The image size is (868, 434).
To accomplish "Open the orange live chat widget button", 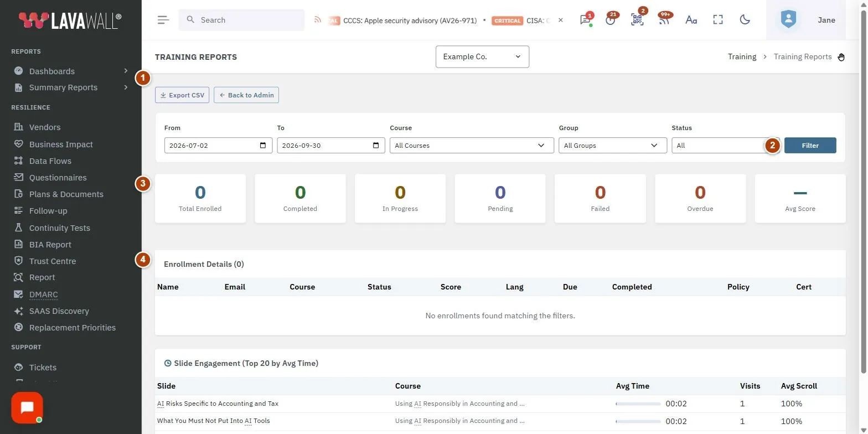I will pos(27,408).
